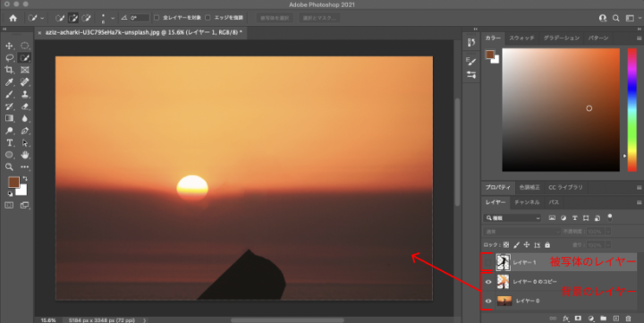This screenshot has height=323, width=644.
Task: Select the Move tool
Action: (9, 46)
